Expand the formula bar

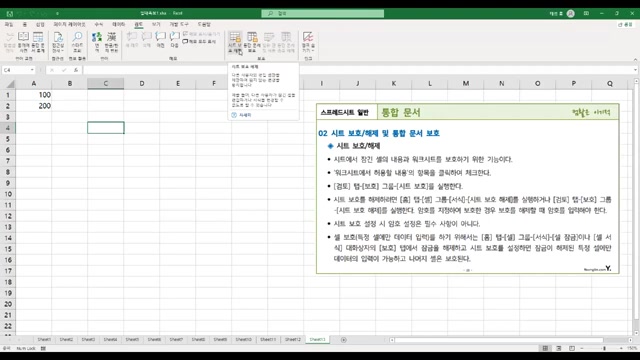636,70
